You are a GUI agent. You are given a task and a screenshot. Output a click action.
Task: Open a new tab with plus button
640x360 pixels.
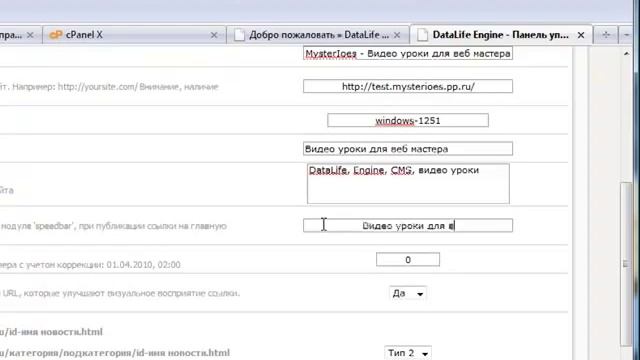click(606, 35)
